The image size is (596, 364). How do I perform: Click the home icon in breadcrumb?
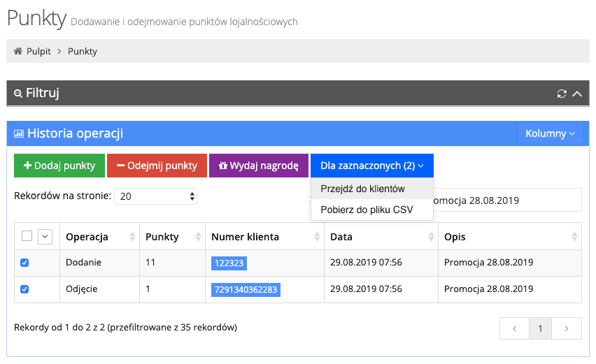click(18, 51)
